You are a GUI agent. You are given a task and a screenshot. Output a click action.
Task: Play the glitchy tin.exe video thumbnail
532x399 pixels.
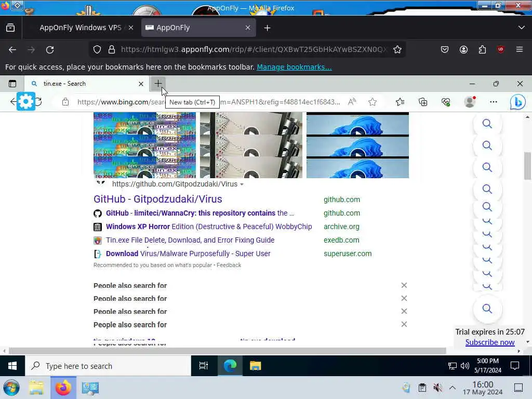tap(145, 145)
